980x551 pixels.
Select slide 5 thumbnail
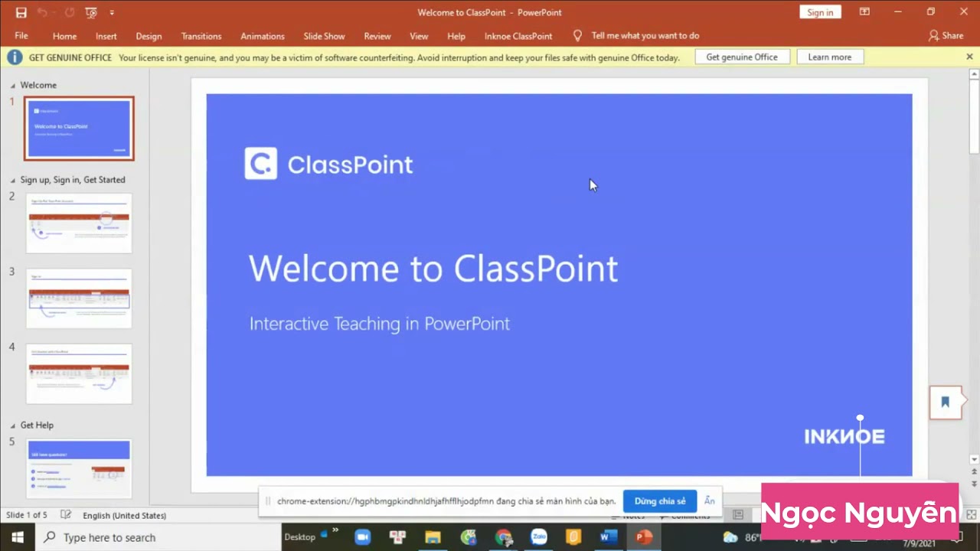[79, 468]
